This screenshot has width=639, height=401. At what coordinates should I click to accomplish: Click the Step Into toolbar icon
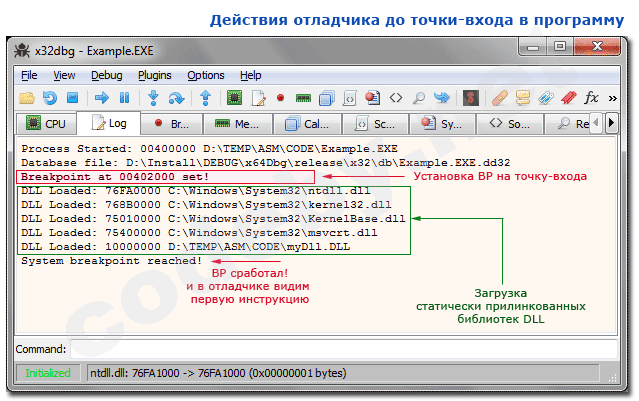coord(153,98)
